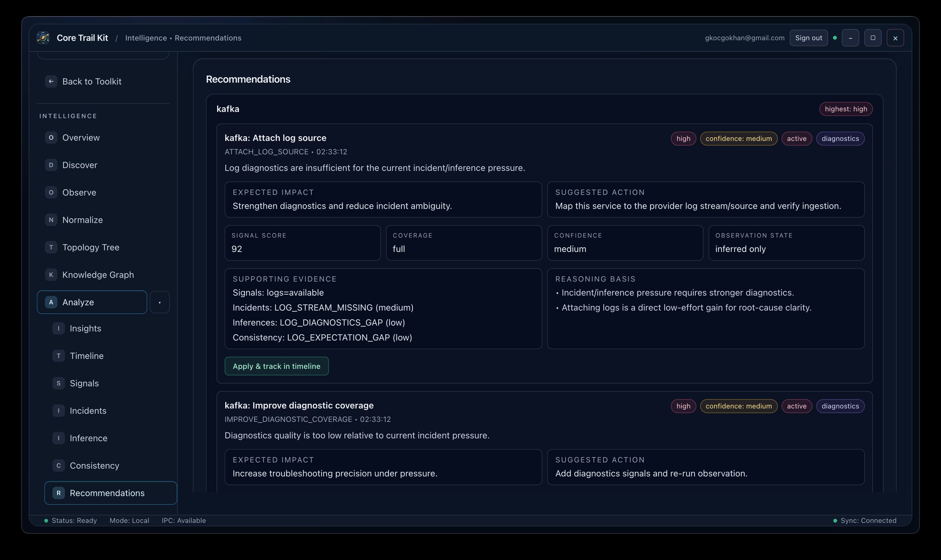Click the 'active' badge on Attach log source
This screenshot has width=941, height=560.
click(797, 138)
